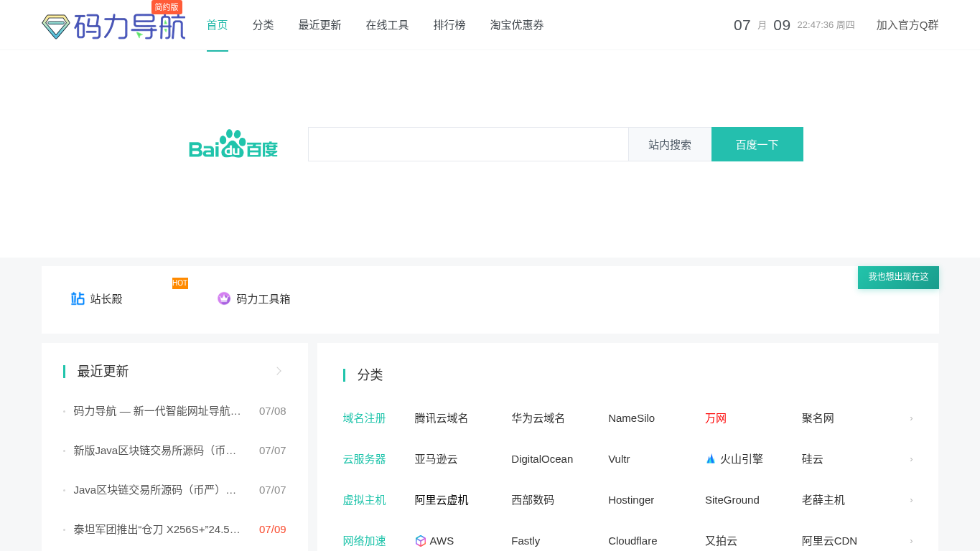Focus the search input field
This screenshot has width=980, height=551.
click(468, 144)
